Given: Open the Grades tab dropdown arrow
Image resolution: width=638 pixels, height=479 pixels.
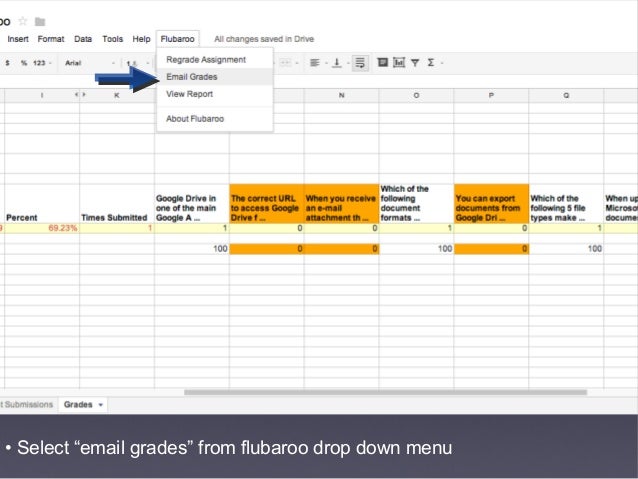Looking at the screenshot, I should click(101, 405).
